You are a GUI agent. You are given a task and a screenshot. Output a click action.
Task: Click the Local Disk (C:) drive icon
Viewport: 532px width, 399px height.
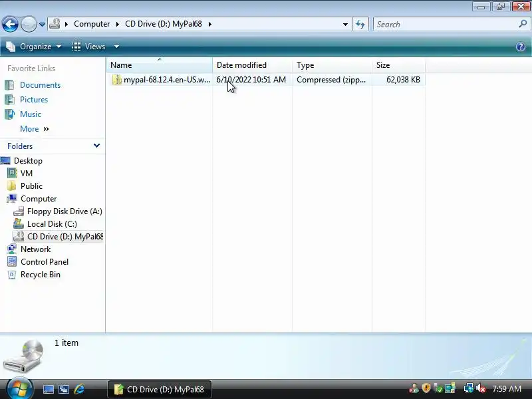point(19,224)
